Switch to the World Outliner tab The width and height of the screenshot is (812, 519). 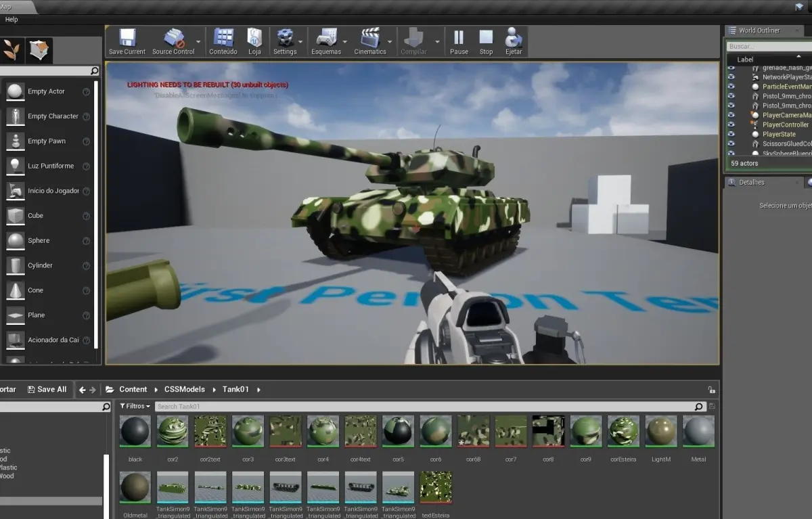(759, 30)
